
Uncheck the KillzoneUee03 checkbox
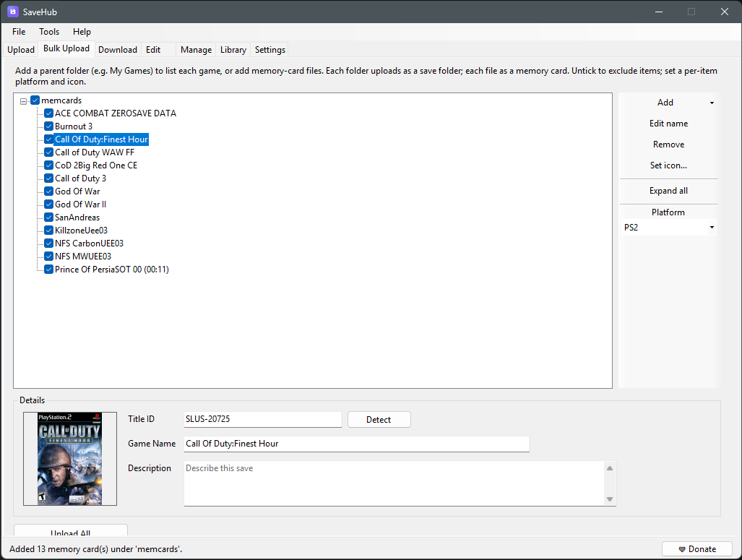point(48,231)
